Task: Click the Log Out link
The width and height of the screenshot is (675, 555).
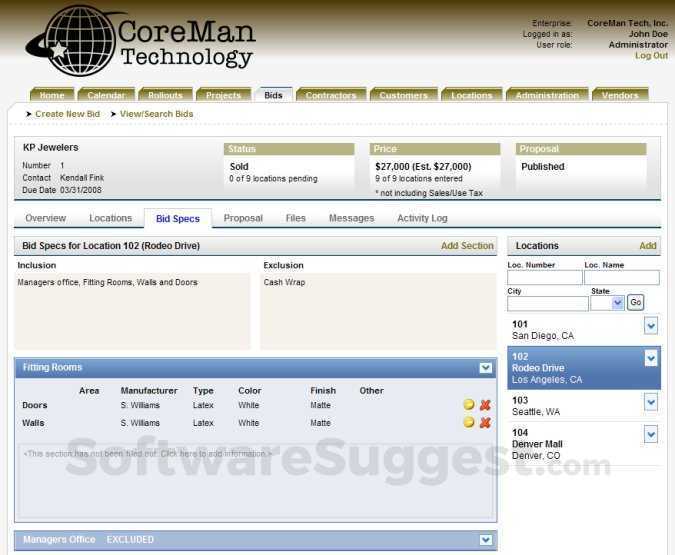Action: pos(651,56)
